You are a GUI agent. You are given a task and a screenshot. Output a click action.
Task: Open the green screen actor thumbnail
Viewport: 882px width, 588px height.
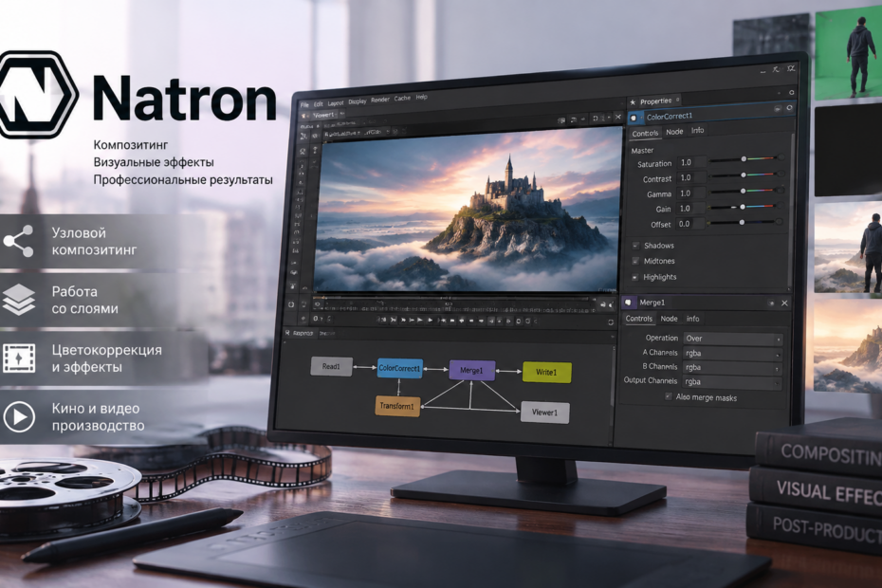[x=848, y=55]
